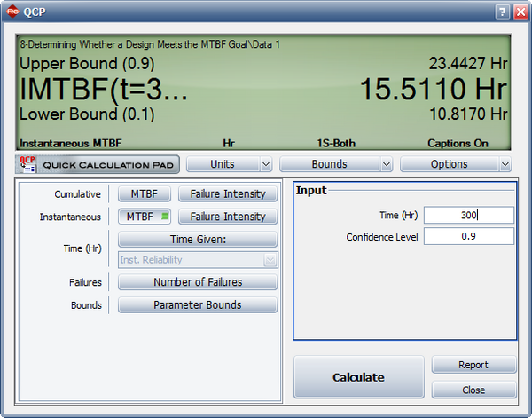Click the Quick Calculation Pad logo button

point(98,165)
